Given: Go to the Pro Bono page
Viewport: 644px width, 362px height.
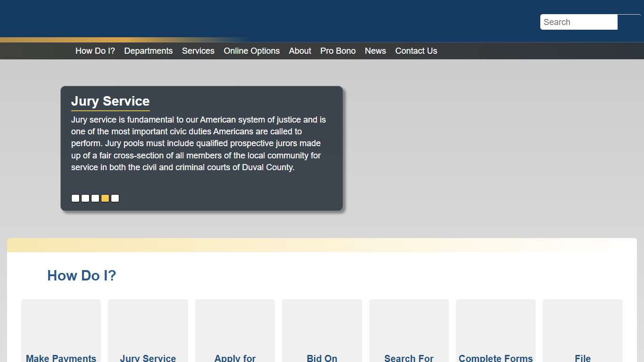Looking at the screenshot, I should coord(338,51).
